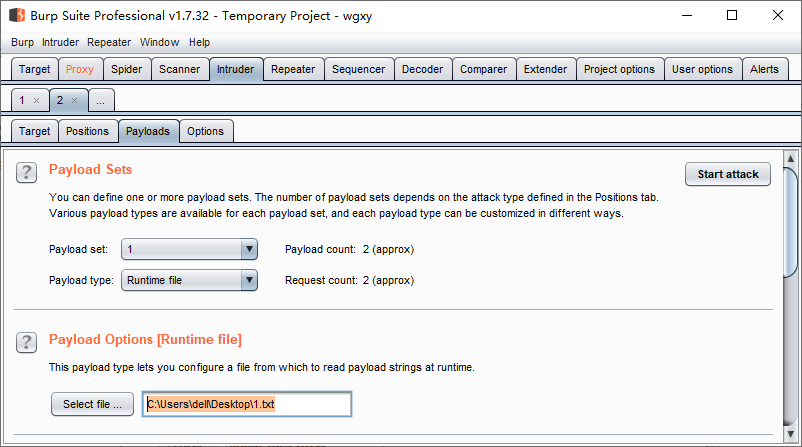
Task: Open the Burp menu
Action: [23, 42]
